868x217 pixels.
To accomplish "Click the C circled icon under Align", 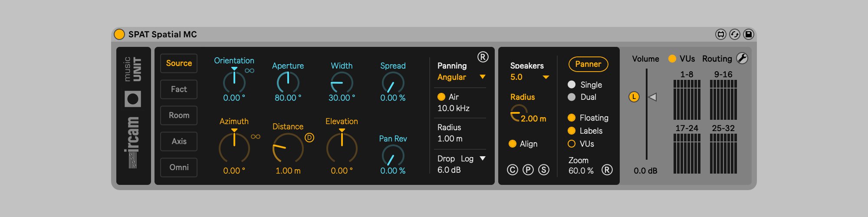I will (513, 170).
